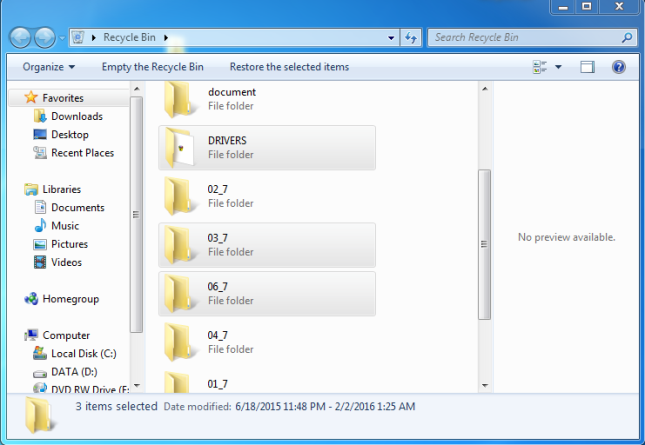
Task: Click the Back navigation arrow button
Action: (21, 38)
